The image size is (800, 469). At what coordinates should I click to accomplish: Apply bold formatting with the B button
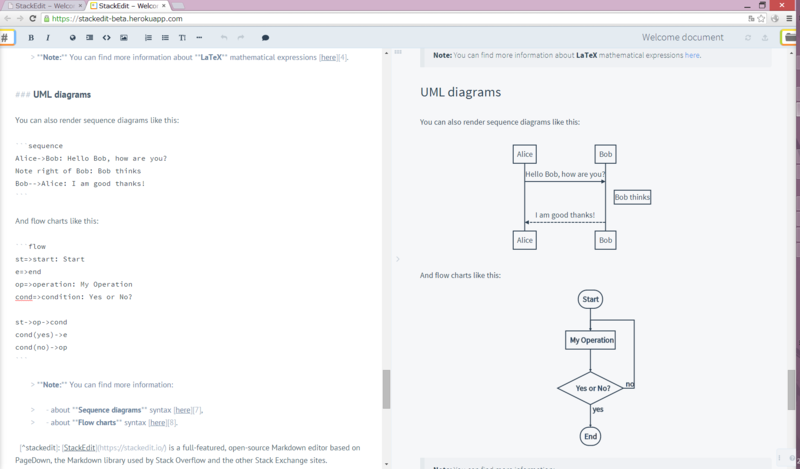(31, 38)
